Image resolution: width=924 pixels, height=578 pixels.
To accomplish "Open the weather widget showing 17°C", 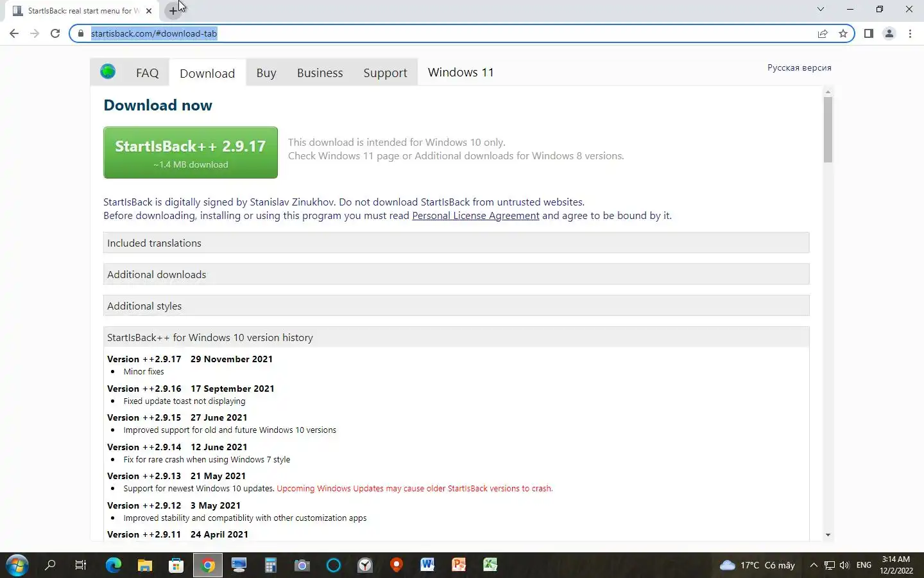I will coord(757,565).
